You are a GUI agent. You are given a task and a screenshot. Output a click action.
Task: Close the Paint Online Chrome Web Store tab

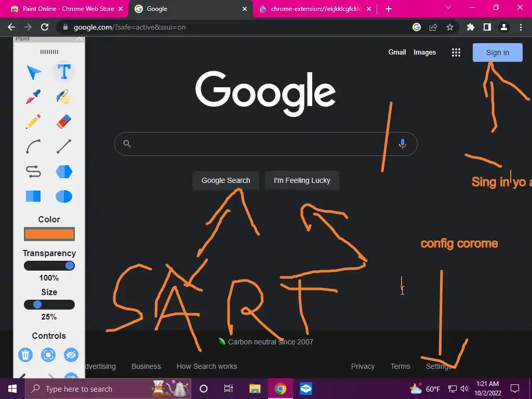pyautogui.click(x=121, y=9)
